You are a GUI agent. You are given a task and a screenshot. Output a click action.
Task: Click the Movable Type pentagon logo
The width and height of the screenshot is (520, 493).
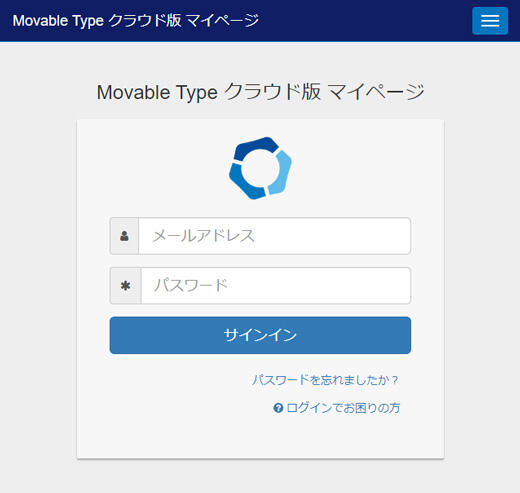click(x=260, y=168)
